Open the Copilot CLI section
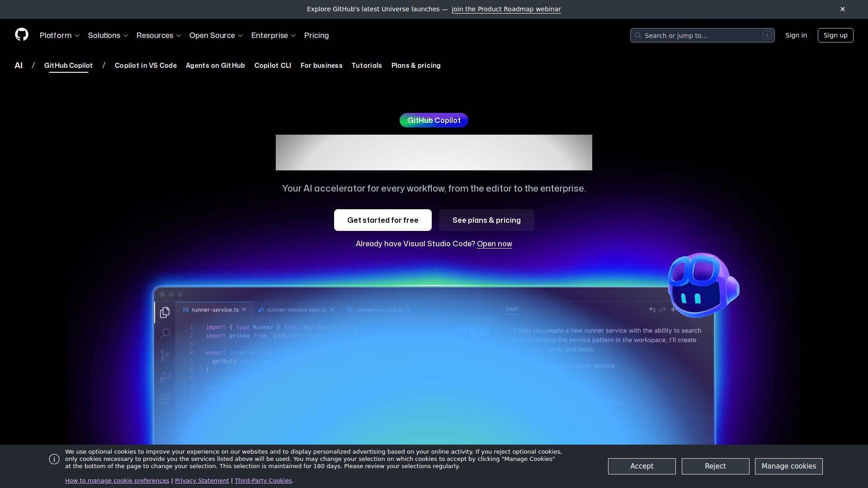This screenshot has width=868, height=488. coord(273,66)
